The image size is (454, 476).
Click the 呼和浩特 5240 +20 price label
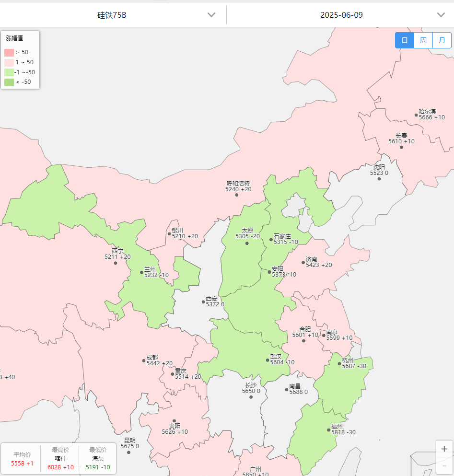pos(238,186)
